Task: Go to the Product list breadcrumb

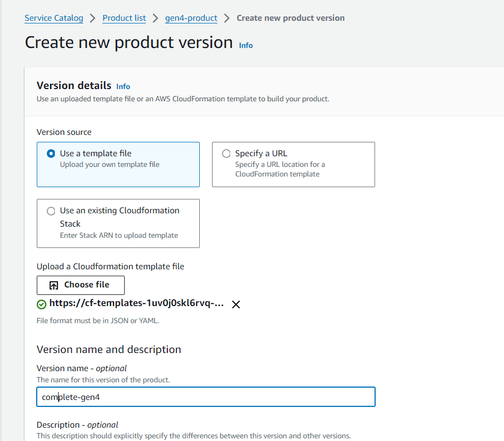Action: (x=124, y=18)
